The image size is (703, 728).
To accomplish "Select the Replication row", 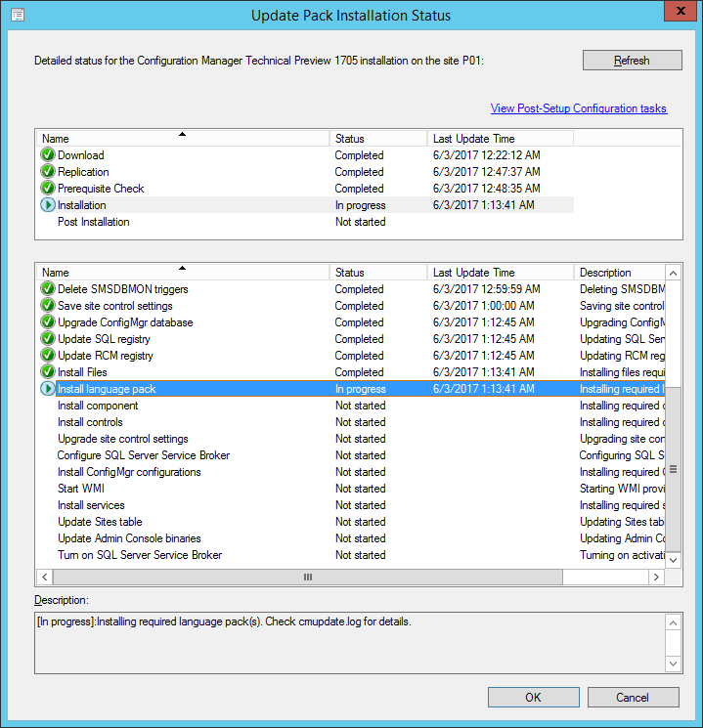I will pos(307,172).
